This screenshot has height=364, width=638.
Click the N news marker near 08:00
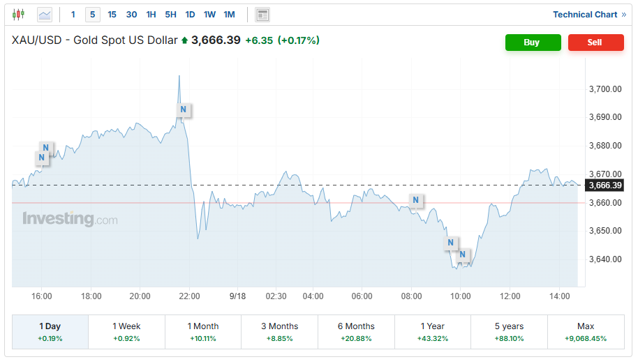(415, 201)
